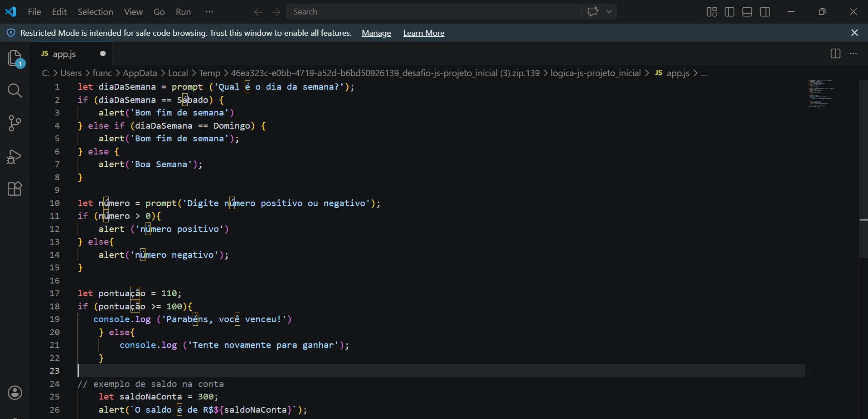
Task: Click the Learn More link
Action: click(423, 33)
